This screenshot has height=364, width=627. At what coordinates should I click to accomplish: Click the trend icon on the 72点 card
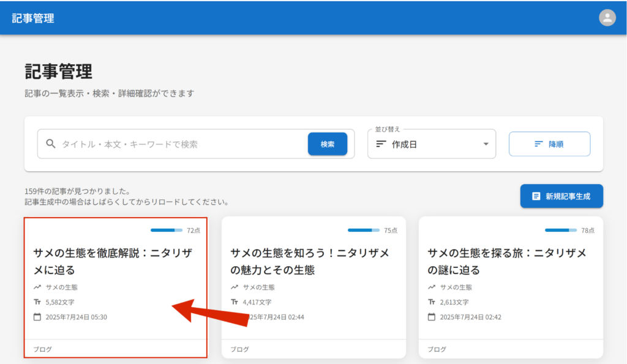click(x=37, y=287)
